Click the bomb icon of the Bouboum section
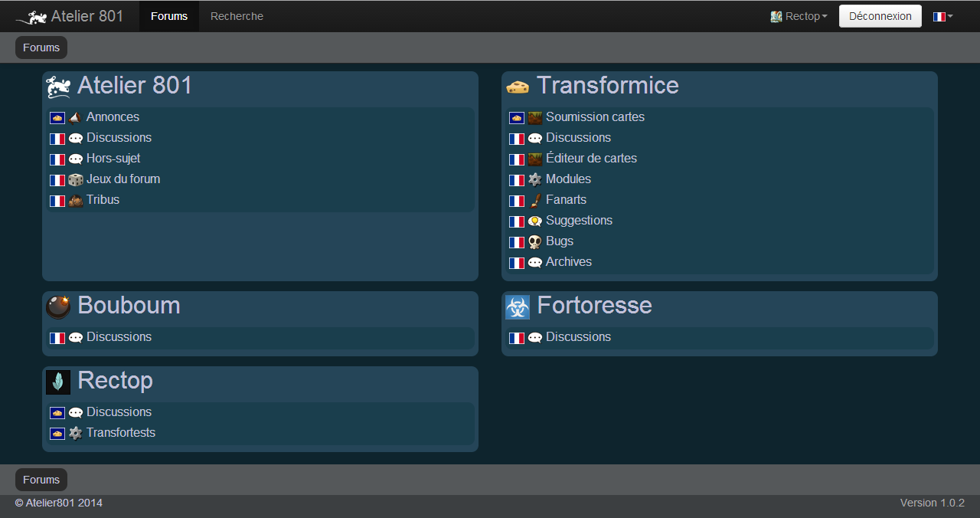This screenshot has height=518, width=980. tap(58, 307)
